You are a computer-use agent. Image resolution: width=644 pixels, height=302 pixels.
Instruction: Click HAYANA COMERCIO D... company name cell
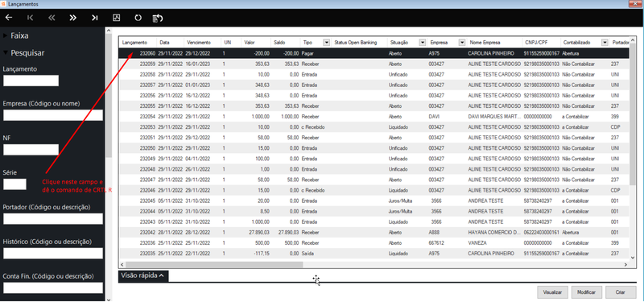494,232
